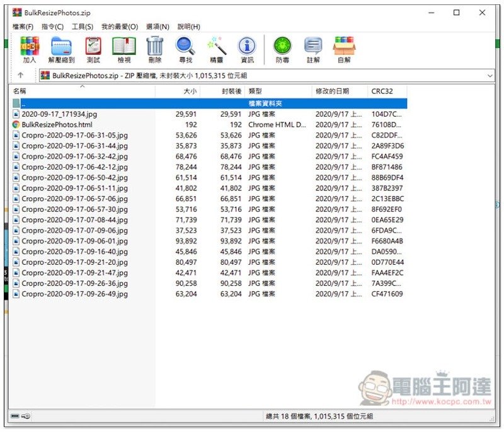Show archive 資訊 (Info) icon
Screen dimensions: 504x432
(247, 48)
